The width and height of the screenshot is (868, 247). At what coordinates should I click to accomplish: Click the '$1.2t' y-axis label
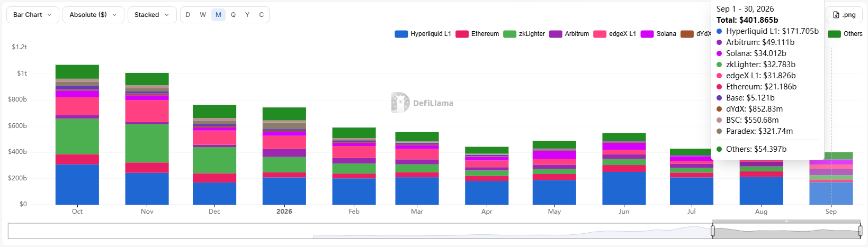(x=20, y=47)
